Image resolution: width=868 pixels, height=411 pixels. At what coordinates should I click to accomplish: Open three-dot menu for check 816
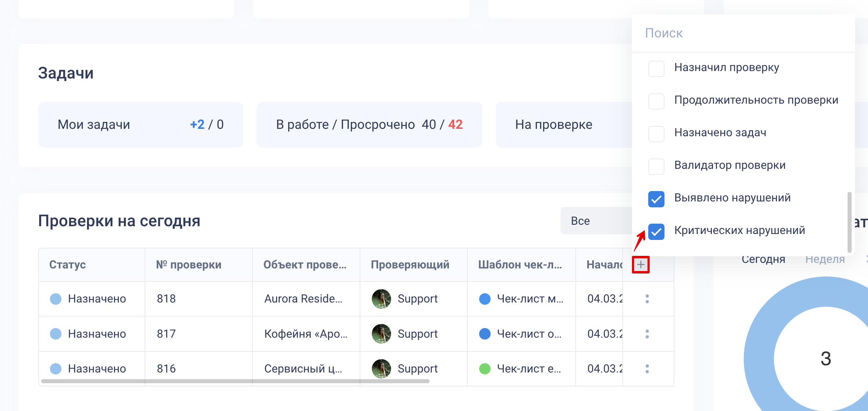pyautogui.click(x=647, y=368)
